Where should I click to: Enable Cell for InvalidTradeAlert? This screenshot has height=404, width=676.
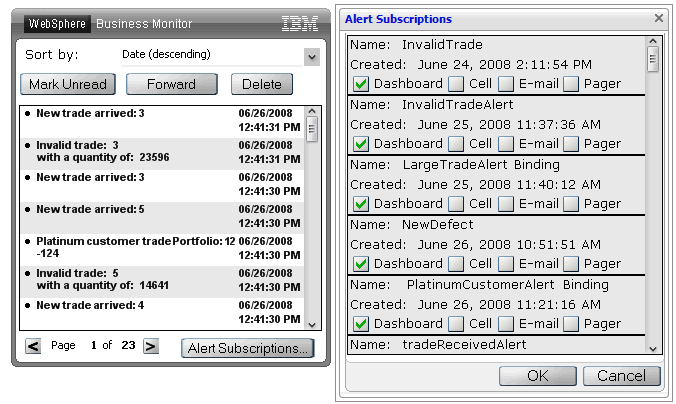(x=456, y=144)
